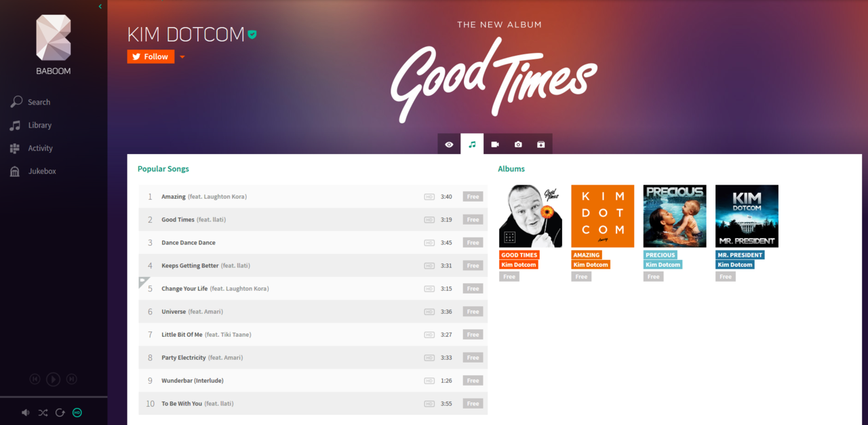The image size is (868, 425).
Task: Click the download box tab icon
Action: point(541,144)
